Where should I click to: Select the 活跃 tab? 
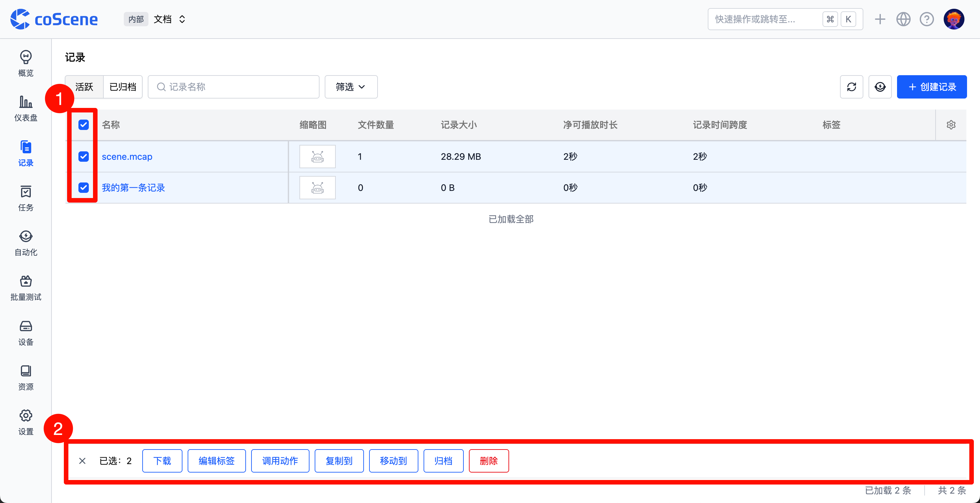pos(84,87)
